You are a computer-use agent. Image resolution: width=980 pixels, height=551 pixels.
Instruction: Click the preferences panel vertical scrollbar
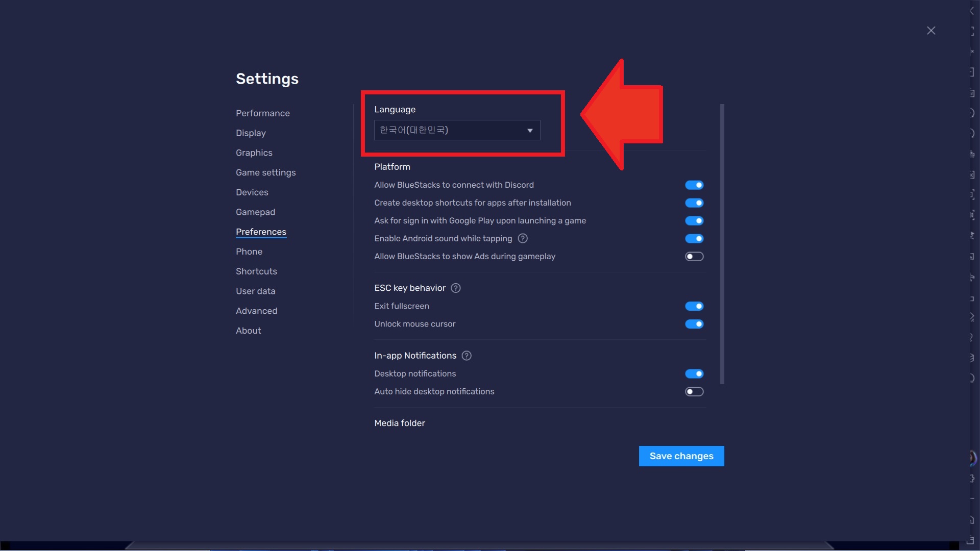[x=722, y=244]
